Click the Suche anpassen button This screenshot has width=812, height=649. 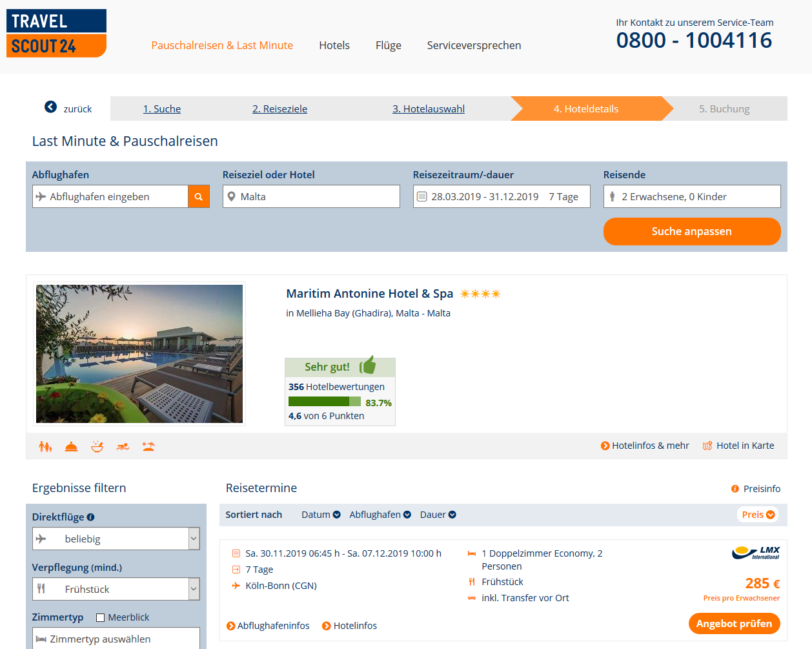click(692, 231)
